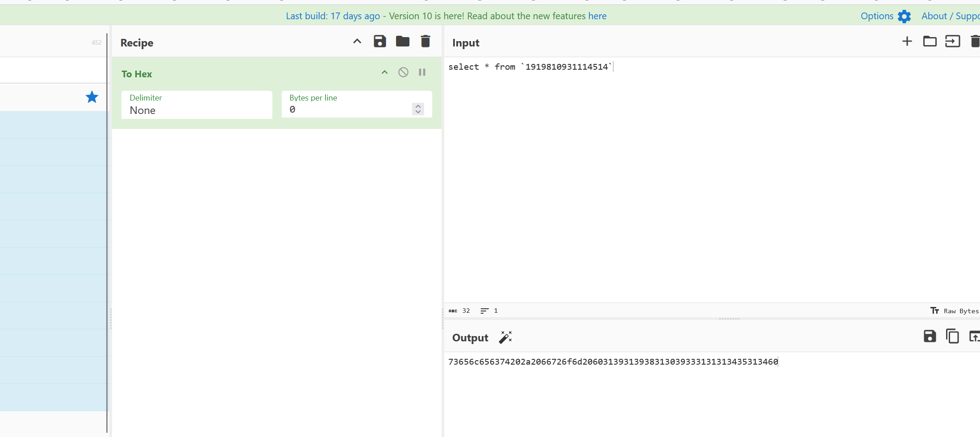The height and width of the screenshot is (437, 980).
Task: Click the Output magic wand icon
Action: coord(505,337)
